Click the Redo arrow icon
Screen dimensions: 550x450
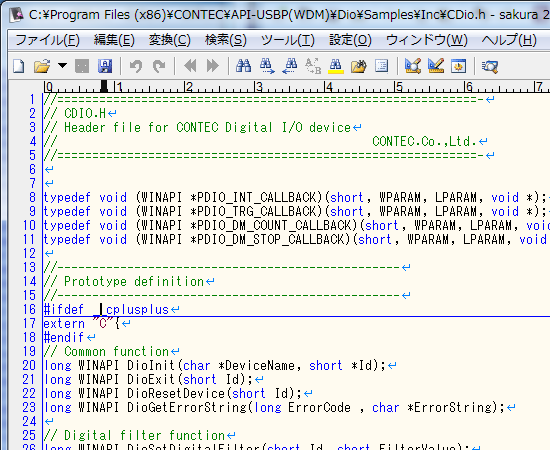point(159,66)
